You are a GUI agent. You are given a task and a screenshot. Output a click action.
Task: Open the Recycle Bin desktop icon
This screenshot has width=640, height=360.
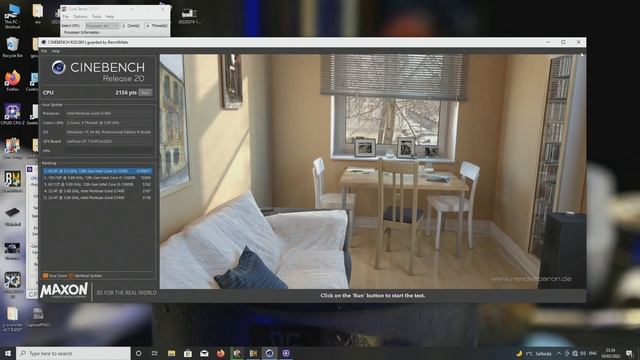coord(12,47)
